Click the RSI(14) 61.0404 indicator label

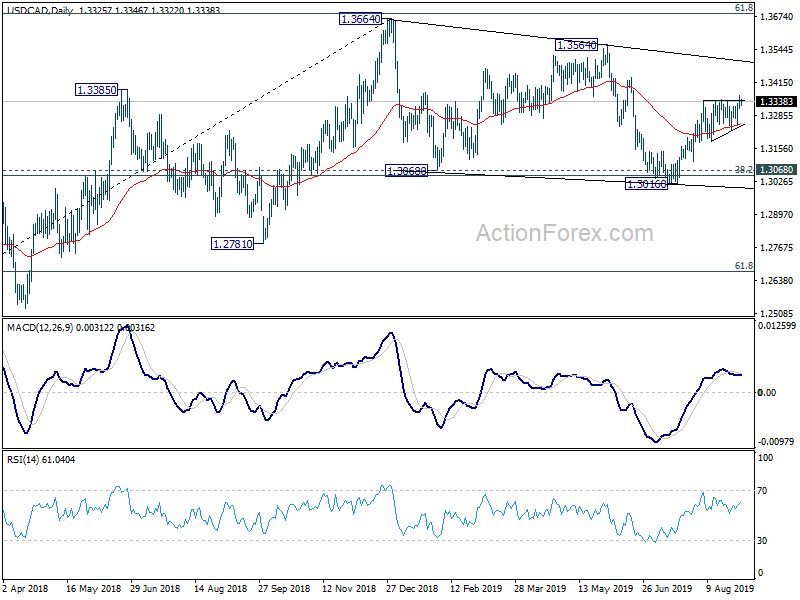[41, 460]
